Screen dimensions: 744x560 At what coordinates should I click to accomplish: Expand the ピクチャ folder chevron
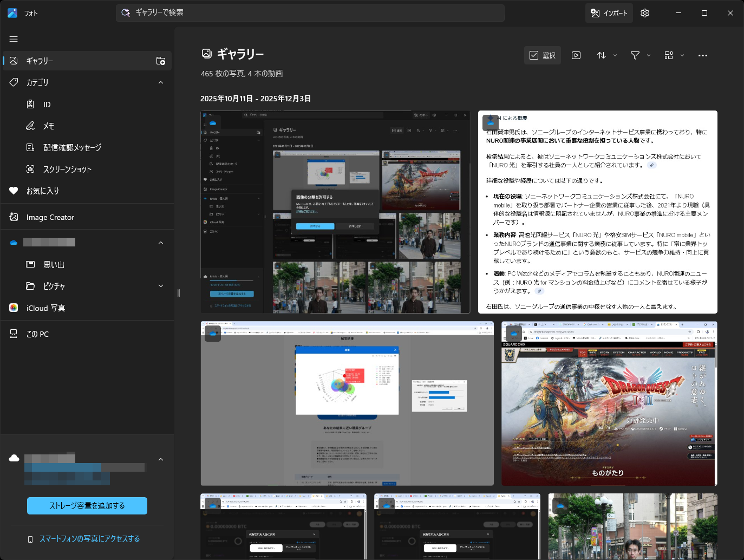pos(161,286)
